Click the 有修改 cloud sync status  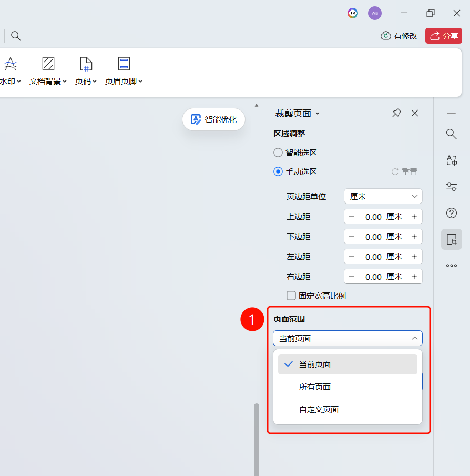click(x=399, y=36)
